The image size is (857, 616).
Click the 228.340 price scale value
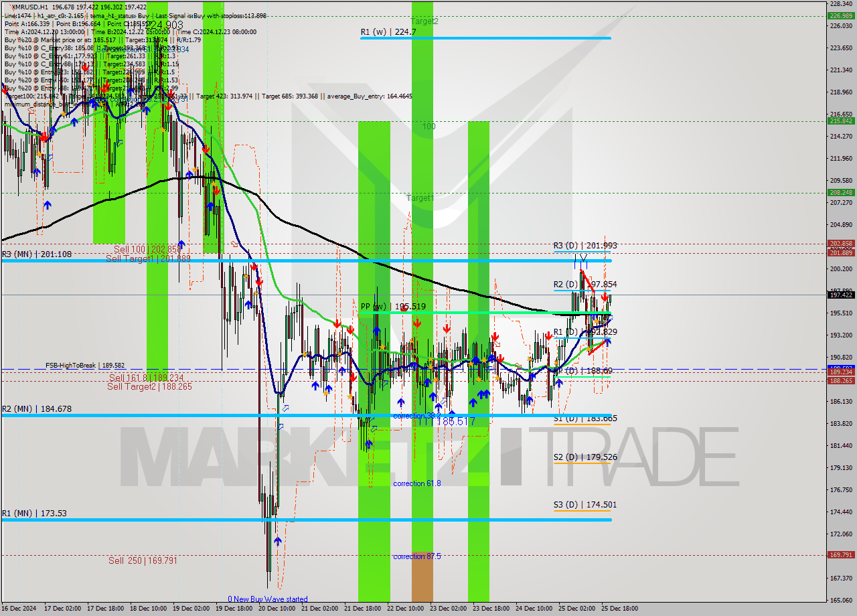point(841,3)
